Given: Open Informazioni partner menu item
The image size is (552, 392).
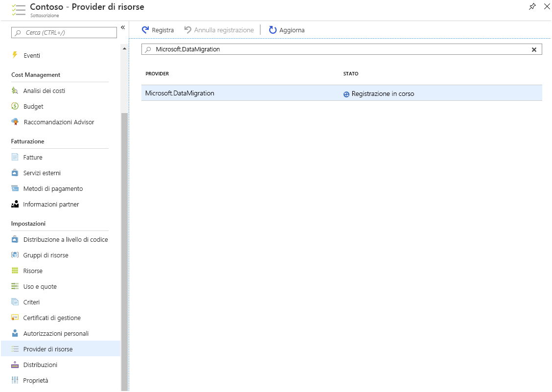Looking at the screenshot, I should pos(51,204).
